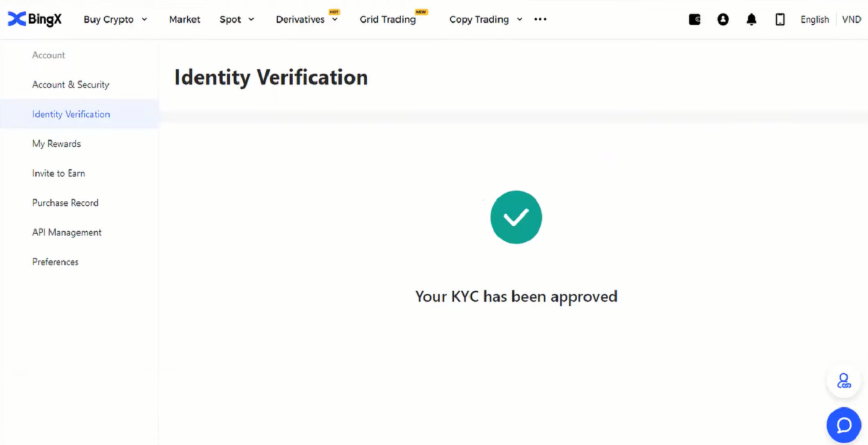868x445 pixels.
Task: Switch language from English
Action: click(814, 19)
